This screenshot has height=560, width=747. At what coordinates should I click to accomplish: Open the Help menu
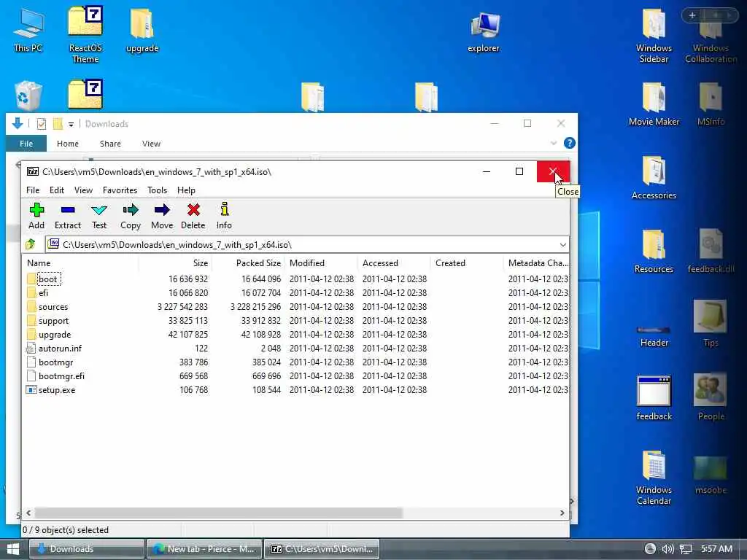point(186,190)
